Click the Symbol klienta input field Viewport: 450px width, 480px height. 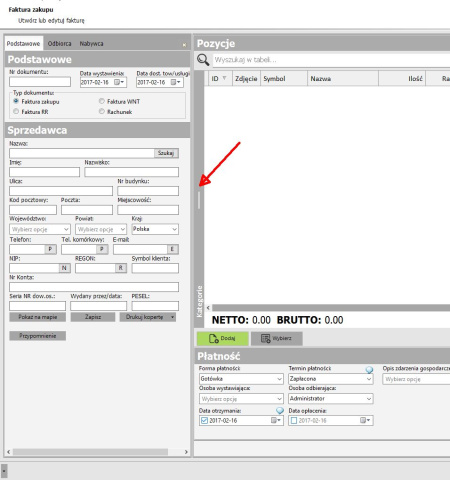click(155, 268)
